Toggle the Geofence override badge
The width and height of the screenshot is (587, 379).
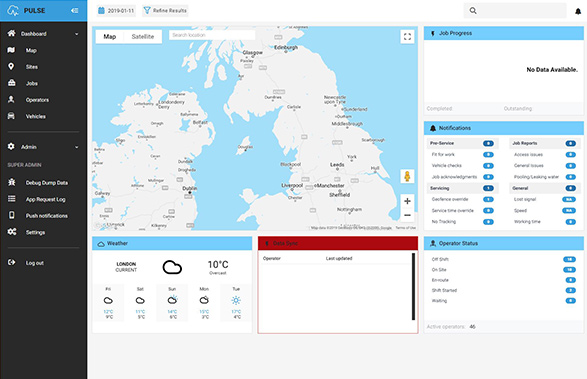(x=488, y=200)
